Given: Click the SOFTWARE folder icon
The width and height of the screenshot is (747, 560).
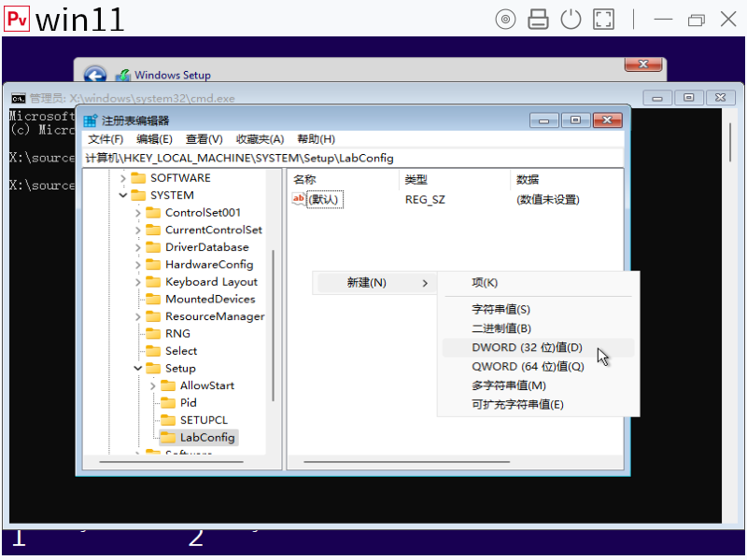Looking at the screenshot, I should (x=138, y=178).
